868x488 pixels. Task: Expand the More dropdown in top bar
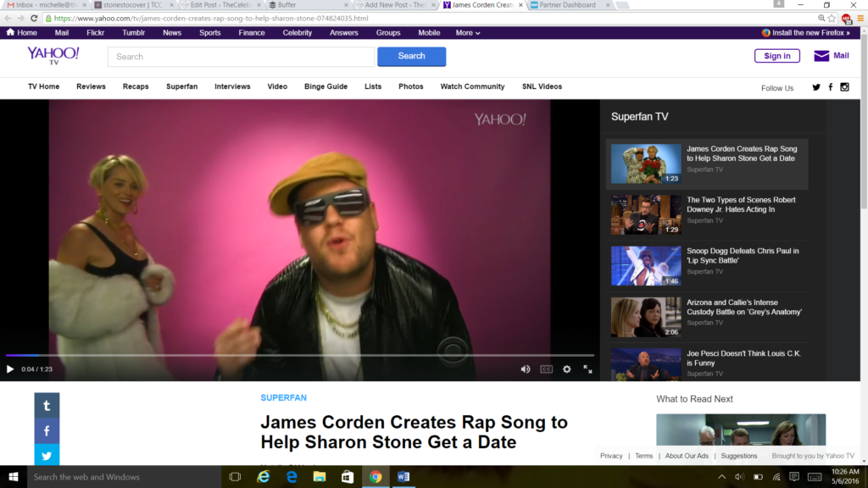pyautogui.click(x=467, y=33)
